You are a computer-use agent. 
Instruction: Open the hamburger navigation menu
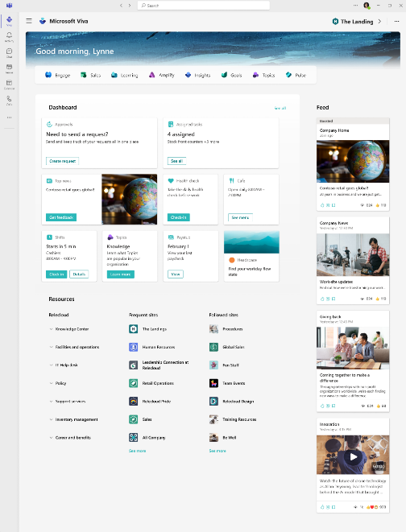(x=29, y=21)
